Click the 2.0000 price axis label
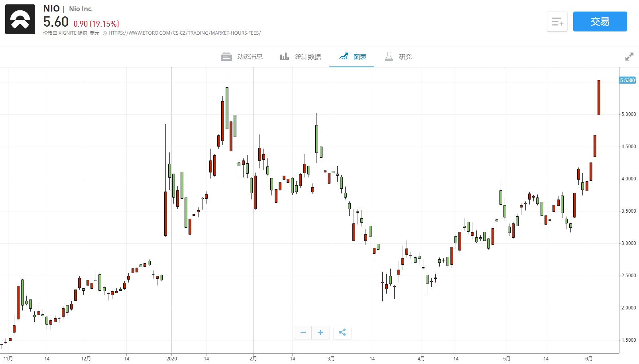 coord(629,308)
